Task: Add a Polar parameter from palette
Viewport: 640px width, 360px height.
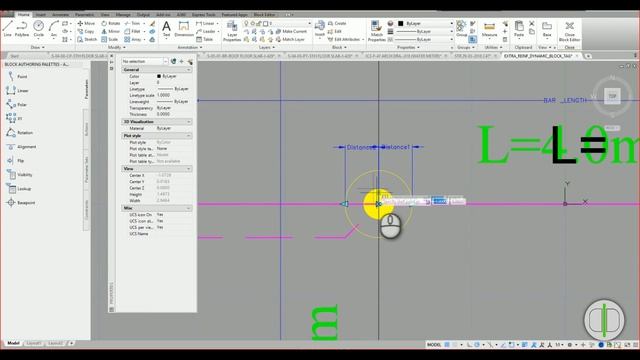Action: click(17, 104)
